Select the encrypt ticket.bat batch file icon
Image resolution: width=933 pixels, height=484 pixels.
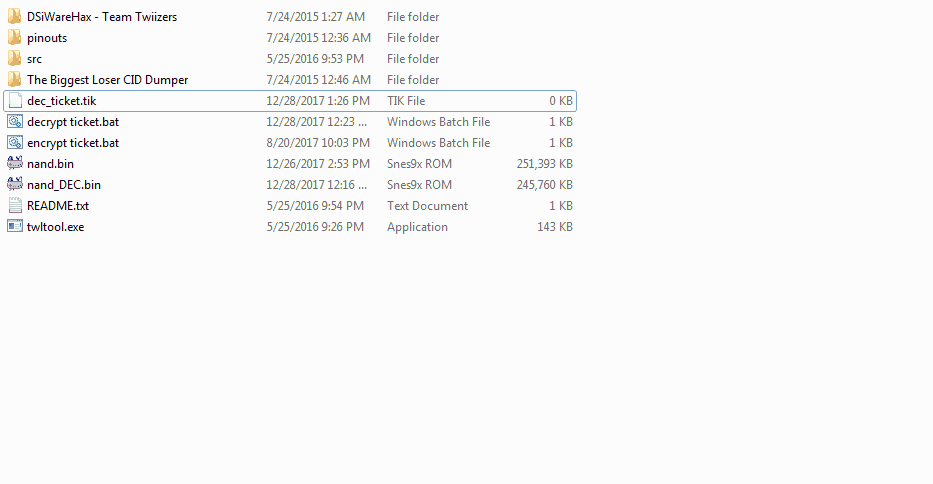click(15, 142)
